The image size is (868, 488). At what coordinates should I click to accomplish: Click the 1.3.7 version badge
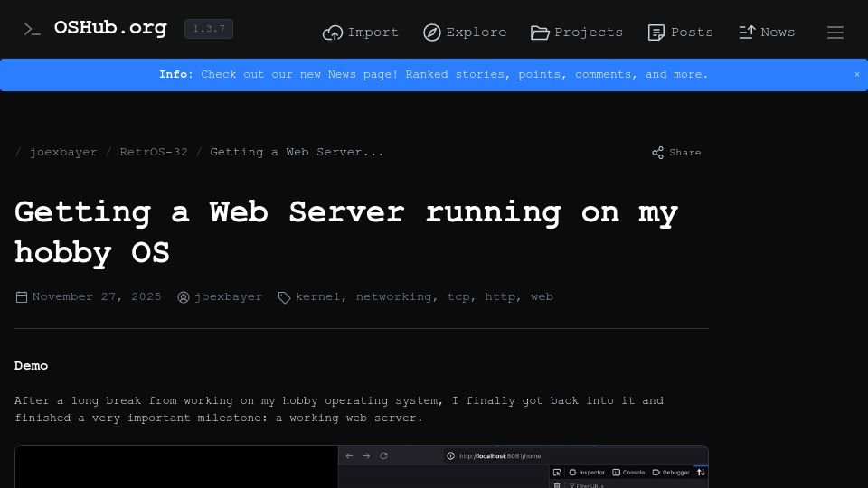[x=209, y=29]
